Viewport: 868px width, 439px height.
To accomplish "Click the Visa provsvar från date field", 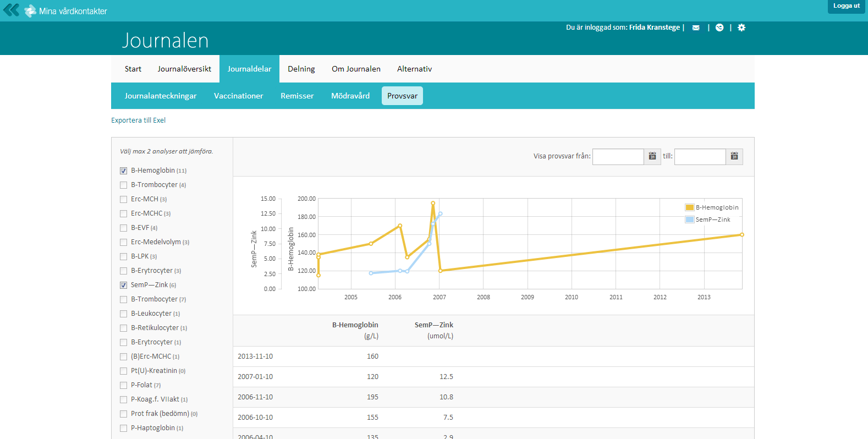I will pos(618,157).
